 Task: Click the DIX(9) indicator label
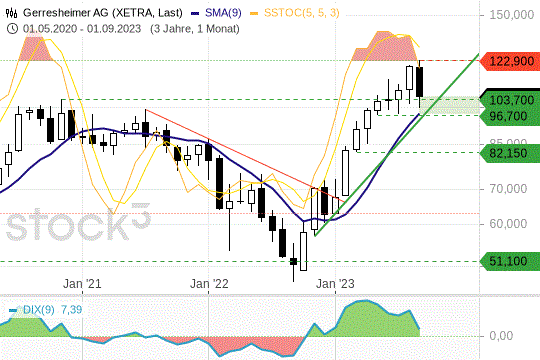(x=39, y=310)
